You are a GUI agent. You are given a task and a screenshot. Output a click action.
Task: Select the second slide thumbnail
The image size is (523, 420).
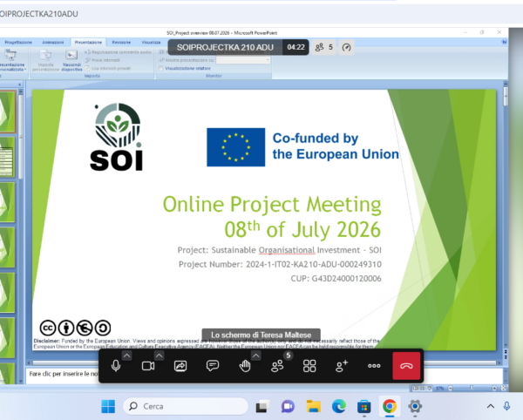pyautogui.click(x=7, y=157)
